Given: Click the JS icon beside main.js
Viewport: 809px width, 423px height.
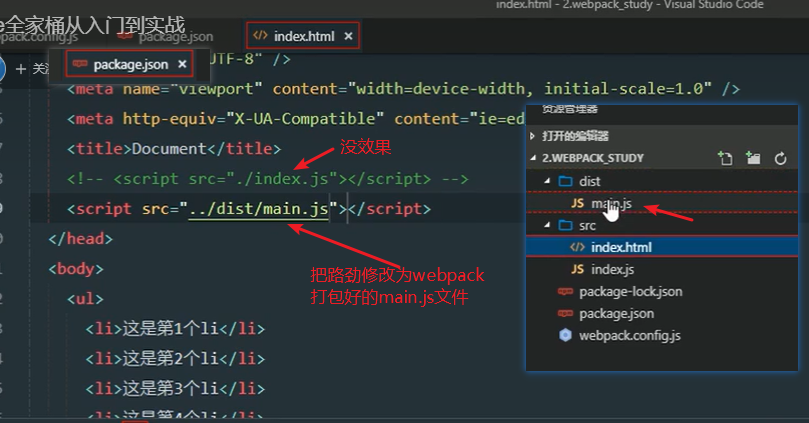Looking at the screenshot, I should (x=577, y=203).
